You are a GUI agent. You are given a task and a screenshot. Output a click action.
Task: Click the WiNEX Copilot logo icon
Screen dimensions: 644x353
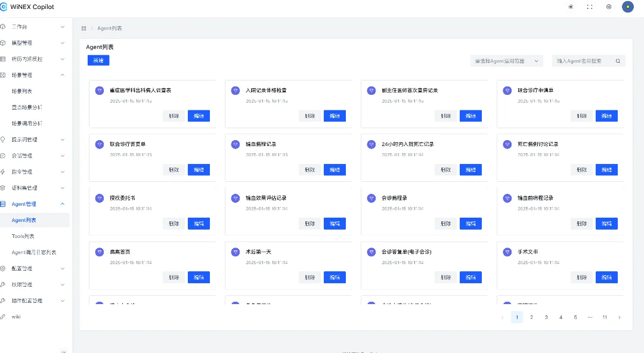click(x=4, y=7)
